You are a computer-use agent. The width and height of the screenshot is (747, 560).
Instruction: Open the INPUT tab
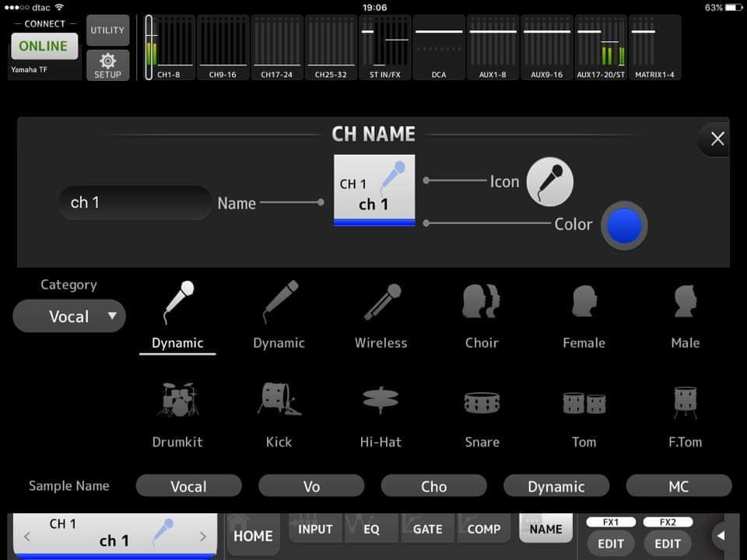point(315,529)
